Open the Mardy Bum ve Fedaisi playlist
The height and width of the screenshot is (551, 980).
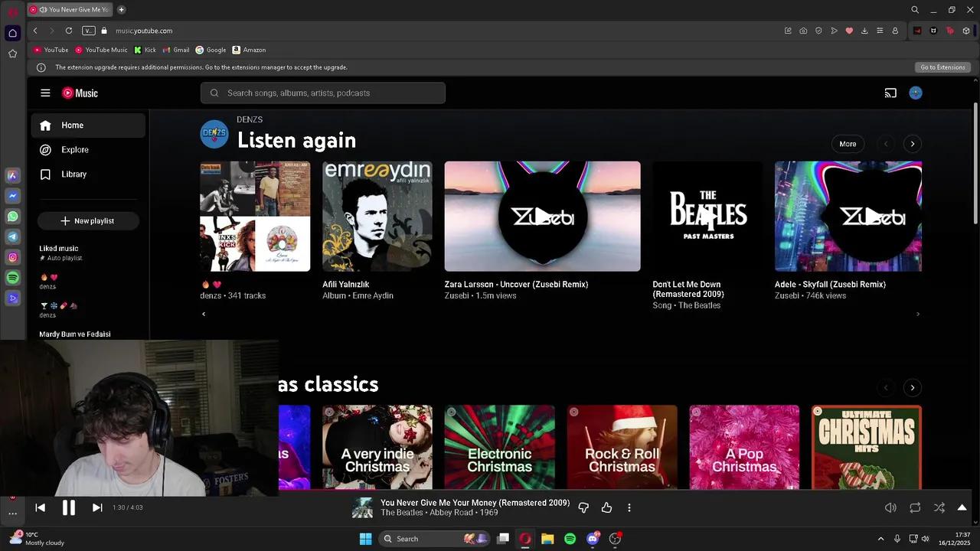[x=75, y=334]
